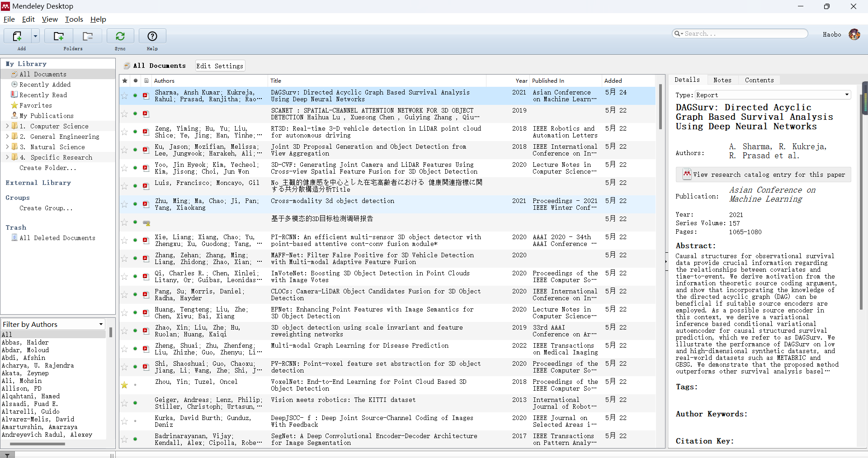The image size is (868, 458).
Task: Open PDF icon for CLOCs paper
Action: [x=146, y=295]
